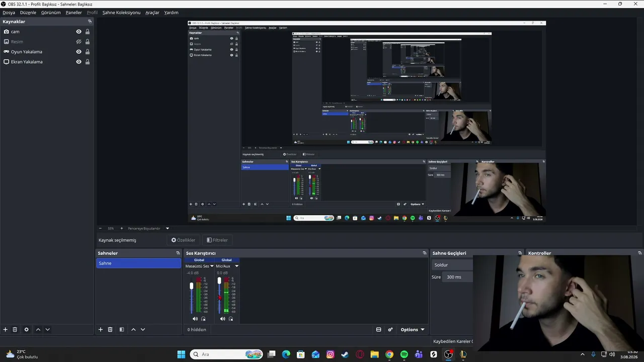Click the Windows taskbar search box
Image resolution: width=644 pixels, height=362 pixels.
[226, 354]
